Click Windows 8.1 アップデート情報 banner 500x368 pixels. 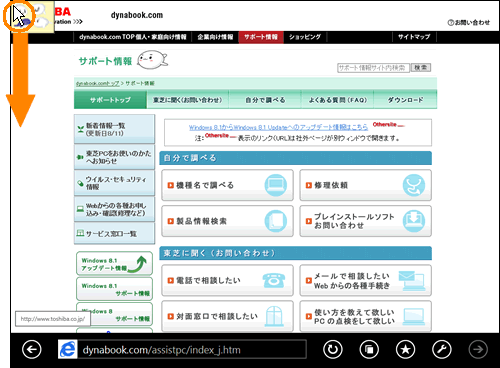click(114, 264)
